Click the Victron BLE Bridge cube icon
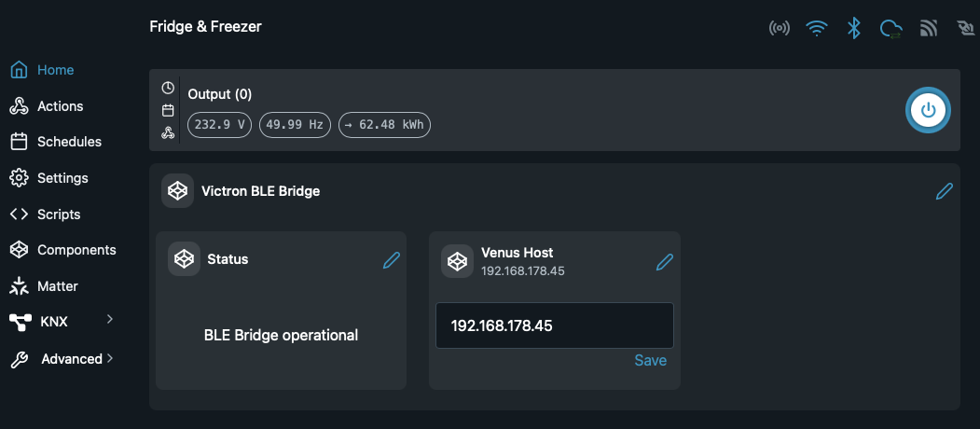 coord(178,191)
